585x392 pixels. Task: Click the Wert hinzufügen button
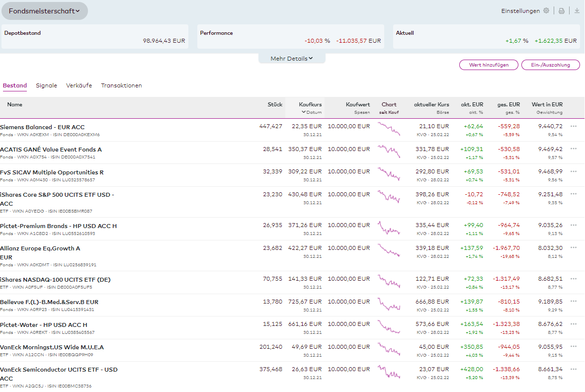pyautogui.click(x=489, y=65)
